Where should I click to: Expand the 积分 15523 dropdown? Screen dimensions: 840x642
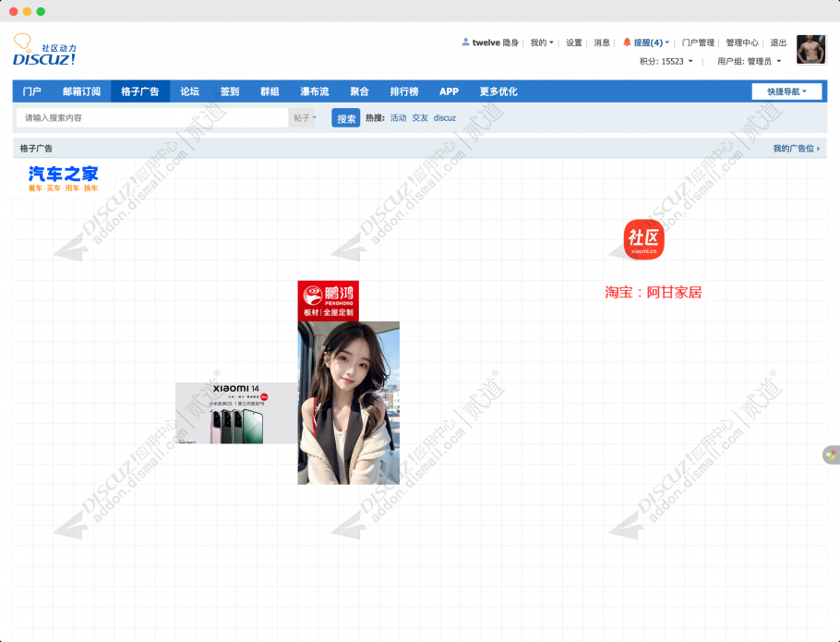pyautogui.click(x=666, y=62)
